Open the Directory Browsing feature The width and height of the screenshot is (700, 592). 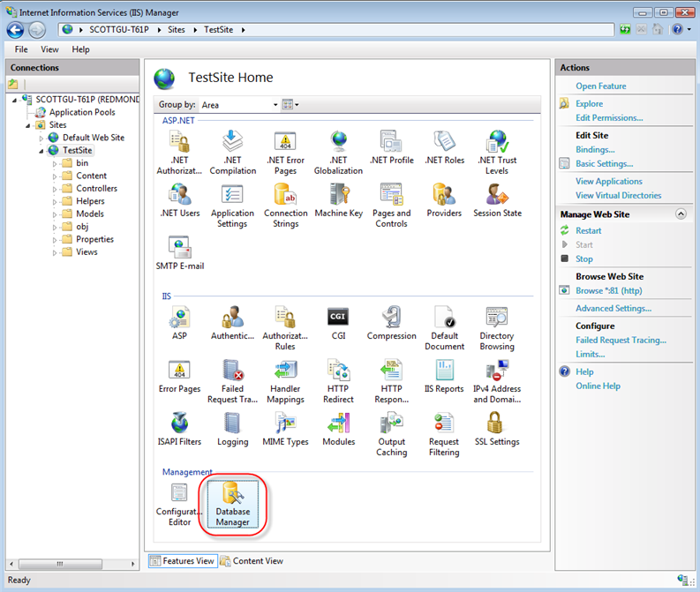point(497,328)
